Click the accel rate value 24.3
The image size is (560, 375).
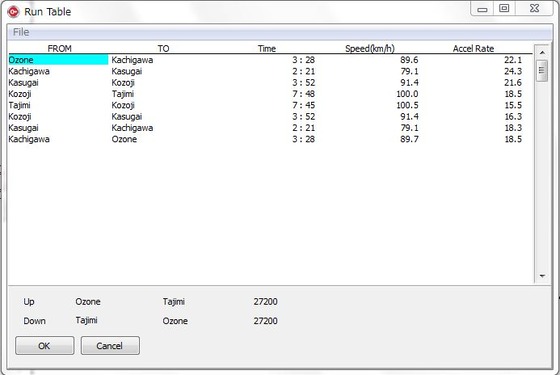tap(513, 71)
